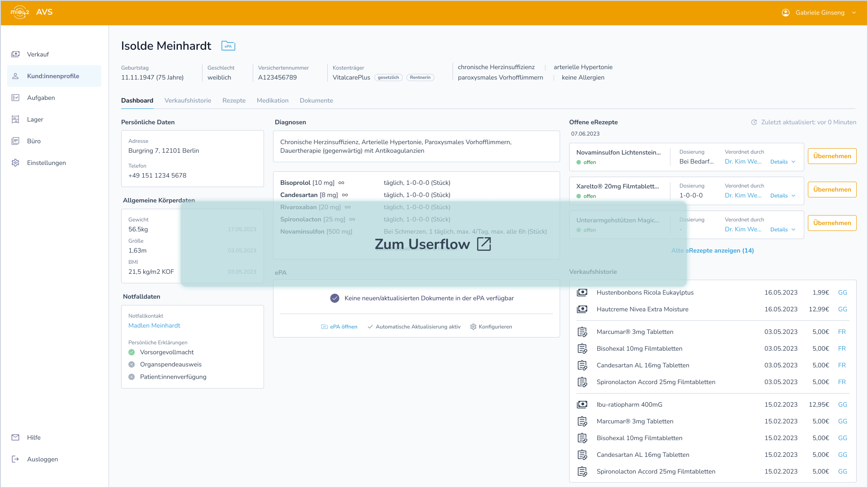Switch to the Medikation tab

coord(272,100)
